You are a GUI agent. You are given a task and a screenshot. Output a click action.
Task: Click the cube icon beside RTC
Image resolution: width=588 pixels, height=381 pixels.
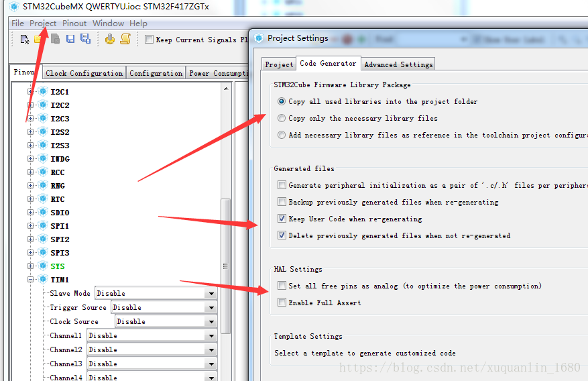[43, 199]
